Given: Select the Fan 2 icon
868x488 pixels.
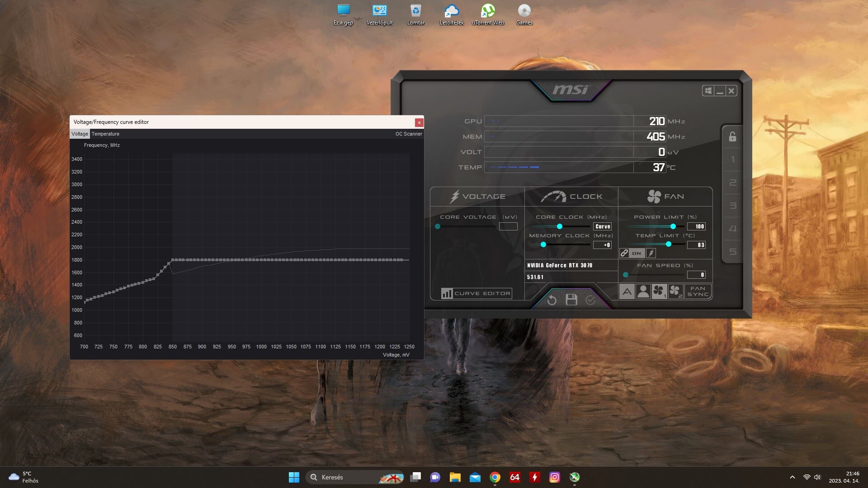Looking at the screenshot, I should coord(675,291).
